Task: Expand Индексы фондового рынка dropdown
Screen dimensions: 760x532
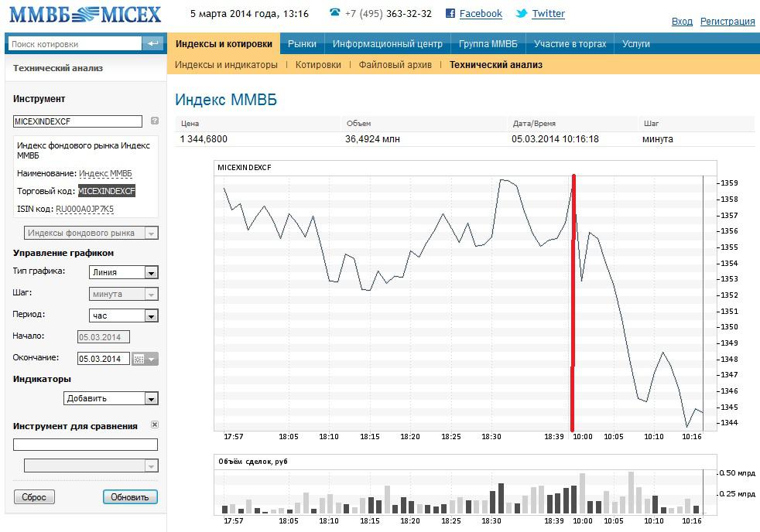Action: 91,233
